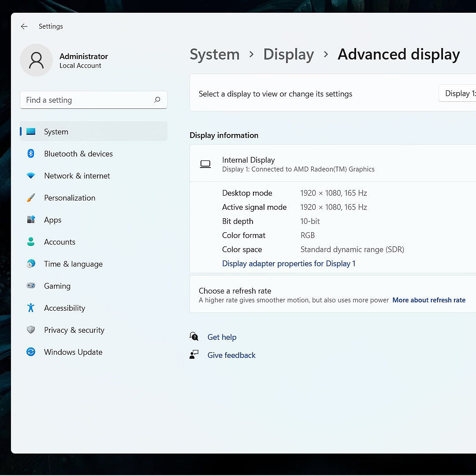Viewport: 476px width, 476px height.
Task: Open More about refresh rate link
Action: (429, 300)
